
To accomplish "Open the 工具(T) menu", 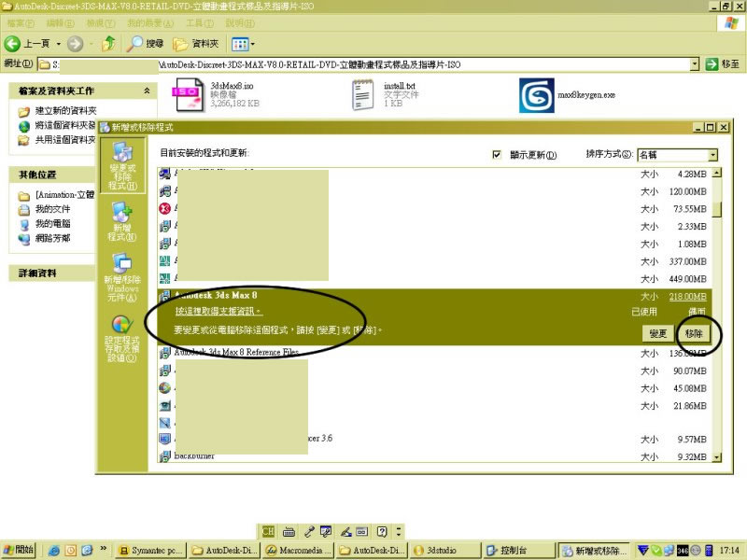I will (x=200, y=22).
